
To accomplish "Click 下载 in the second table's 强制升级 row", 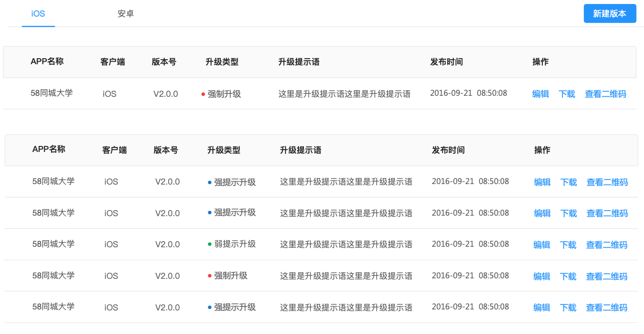I will (568, 276).
